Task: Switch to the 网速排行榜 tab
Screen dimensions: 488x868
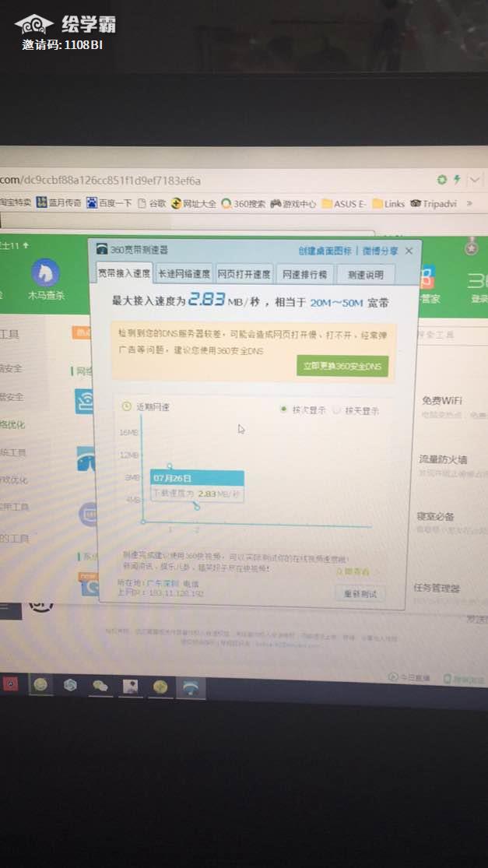Action: (x=305, y=274)
